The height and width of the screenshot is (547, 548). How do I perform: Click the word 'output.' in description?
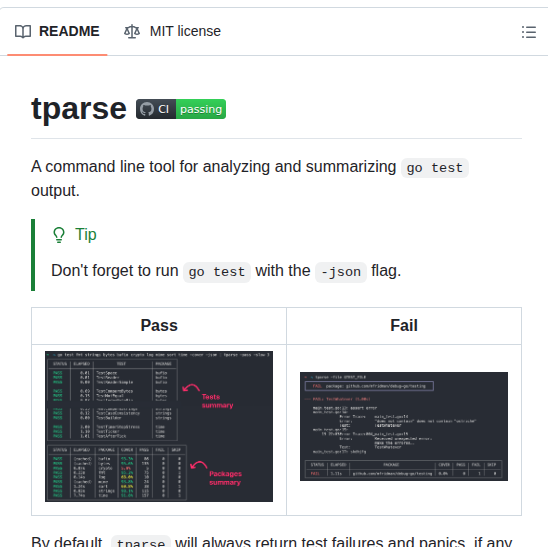pos(56,191)
